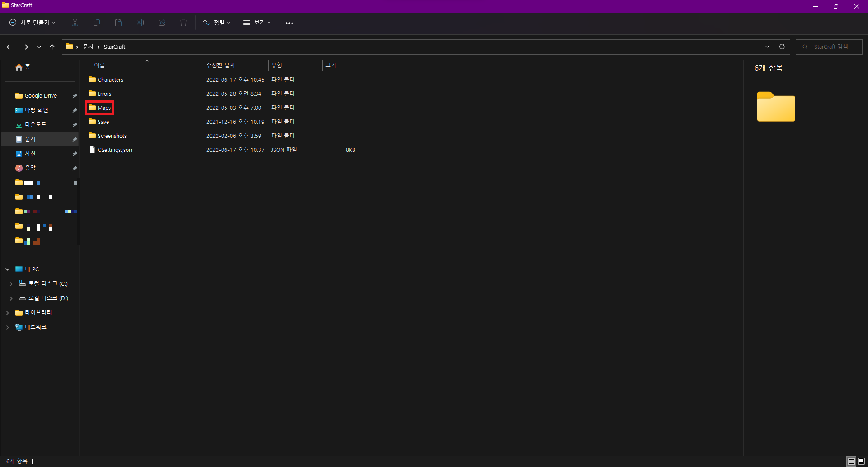Screen dimensions: 868x467
Task: Open the 정렬 sort dropdown
Action: (x=217, y=23)
